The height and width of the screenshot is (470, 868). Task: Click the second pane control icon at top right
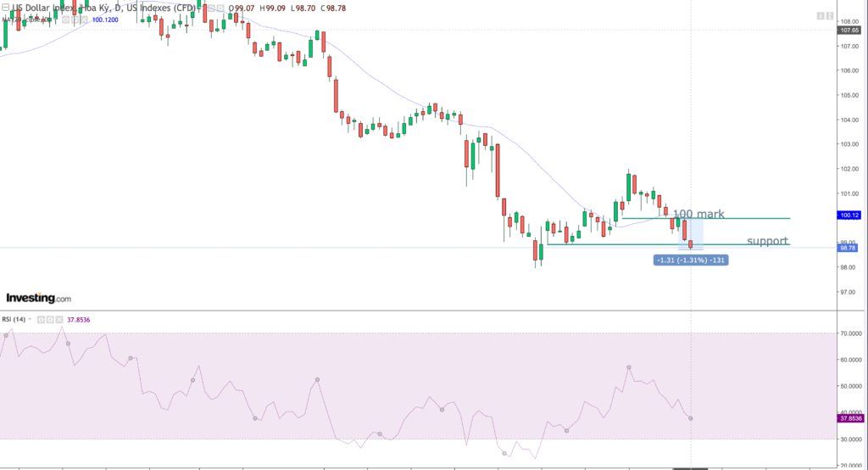tap(830, 16)
